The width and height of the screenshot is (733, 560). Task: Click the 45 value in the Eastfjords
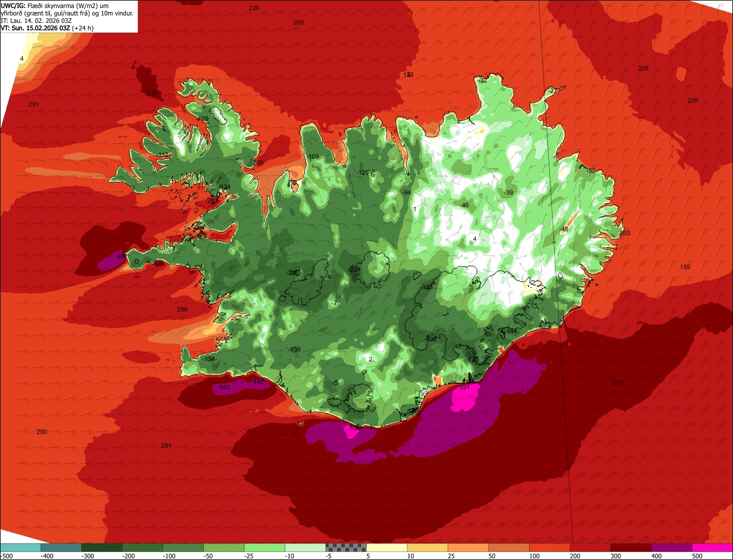(565, 230)
